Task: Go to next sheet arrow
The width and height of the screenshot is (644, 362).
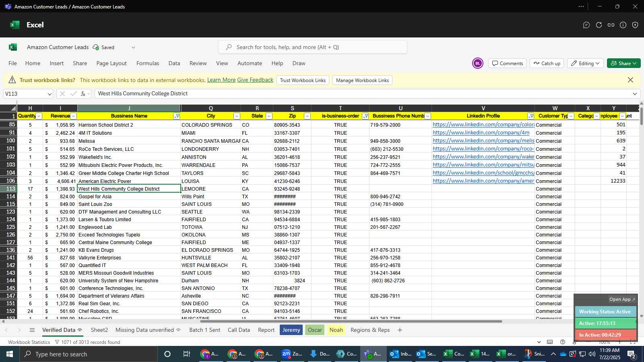Action: (x=19, y=330)
